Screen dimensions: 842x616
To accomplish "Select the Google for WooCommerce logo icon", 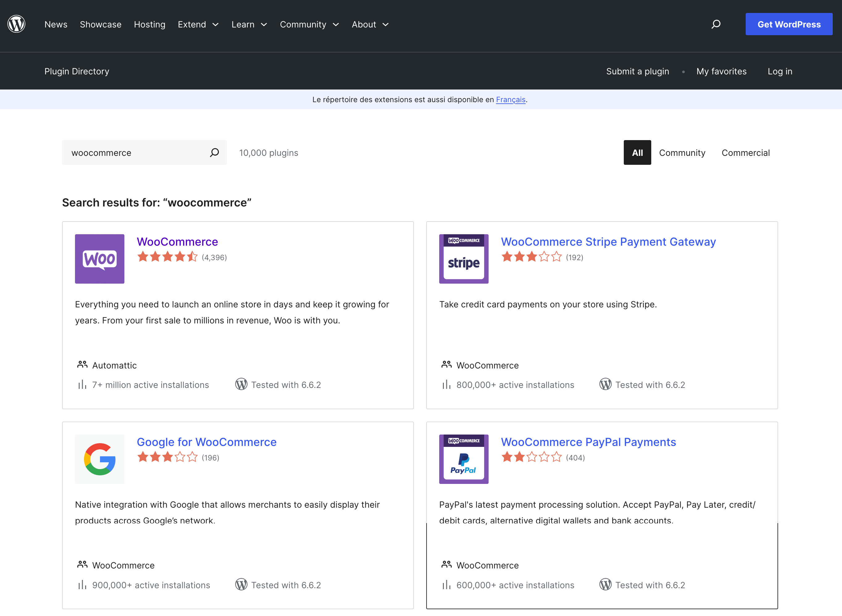I will pos(99,459).
